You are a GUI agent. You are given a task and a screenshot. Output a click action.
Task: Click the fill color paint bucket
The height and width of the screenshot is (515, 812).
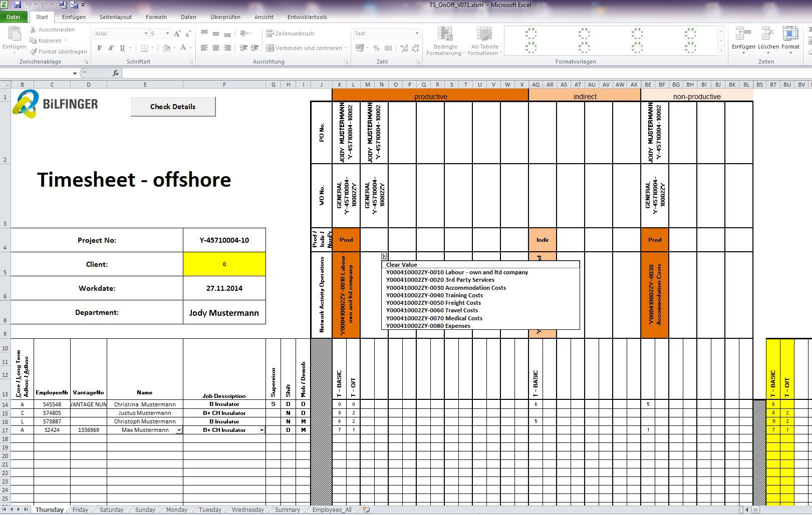pos(166,48)
